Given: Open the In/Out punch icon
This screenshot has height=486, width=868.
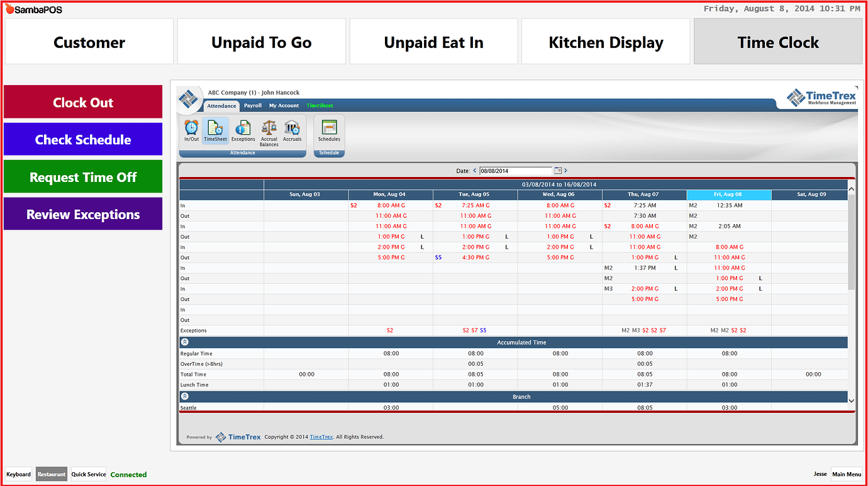Looking at the screenshot, I should coord(191,130).
